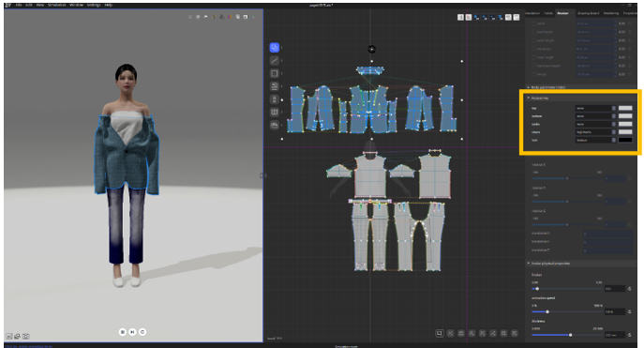The width and height of the screenshot is (644, 348).
Task: Tick the height checkbox above Body parameter ratios
Action: point(534,74)
